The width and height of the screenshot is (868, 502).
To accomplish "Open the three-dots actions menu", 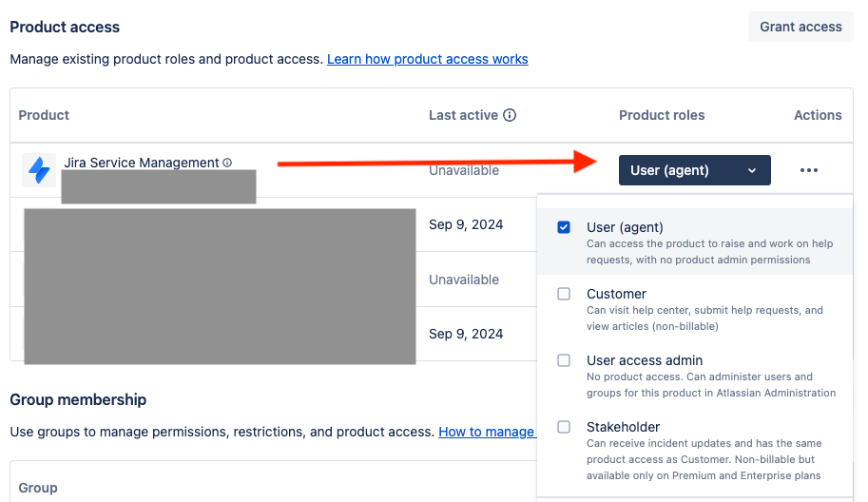I will (809, 170).
